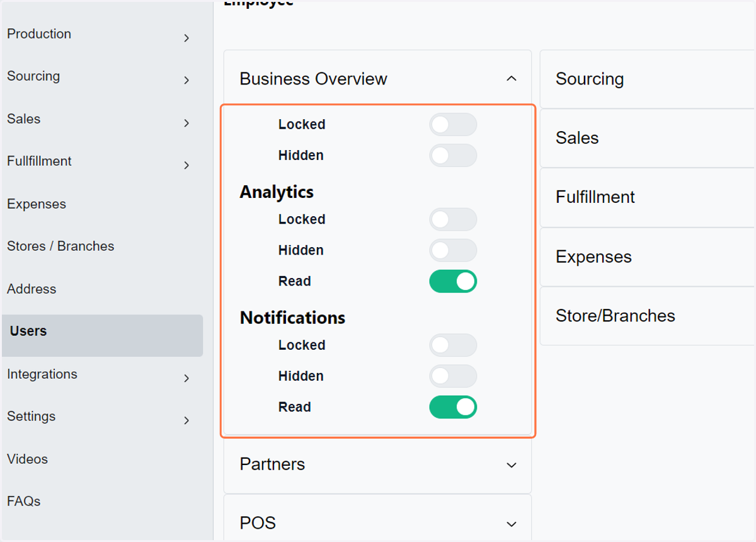The width and height of the screenshot is (756, 542).
Task: Expand the Fulfillment permissions panel
Action: pyautogui.click(x=648, y=197)
